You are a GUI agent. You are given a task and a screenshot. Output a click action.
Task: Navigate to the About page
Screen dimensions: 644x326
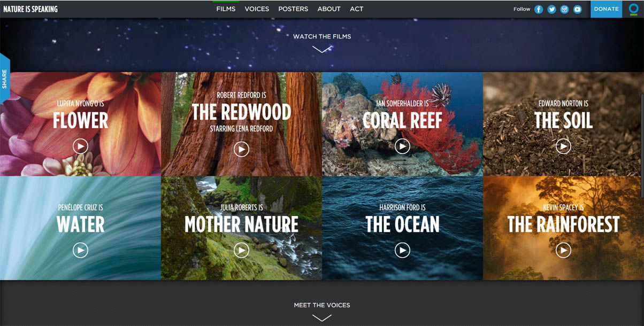329,9
